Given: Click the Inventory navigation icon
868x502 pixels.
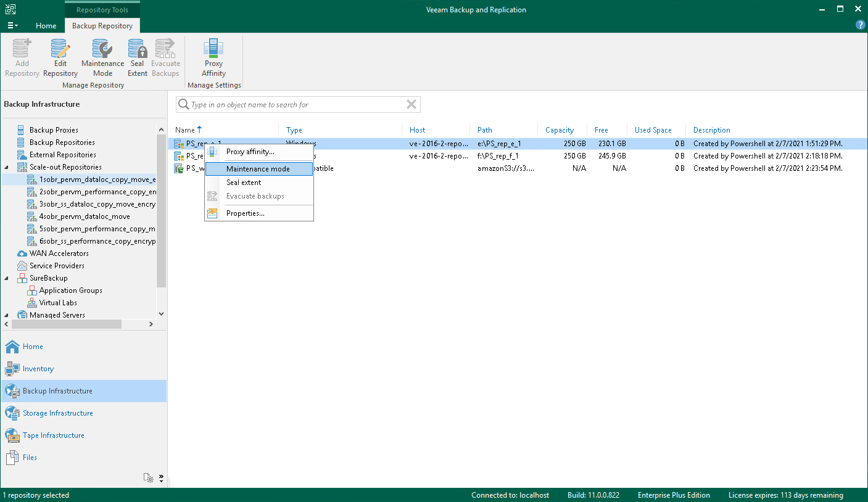Looking at the screenshot, I should [12, 369].
